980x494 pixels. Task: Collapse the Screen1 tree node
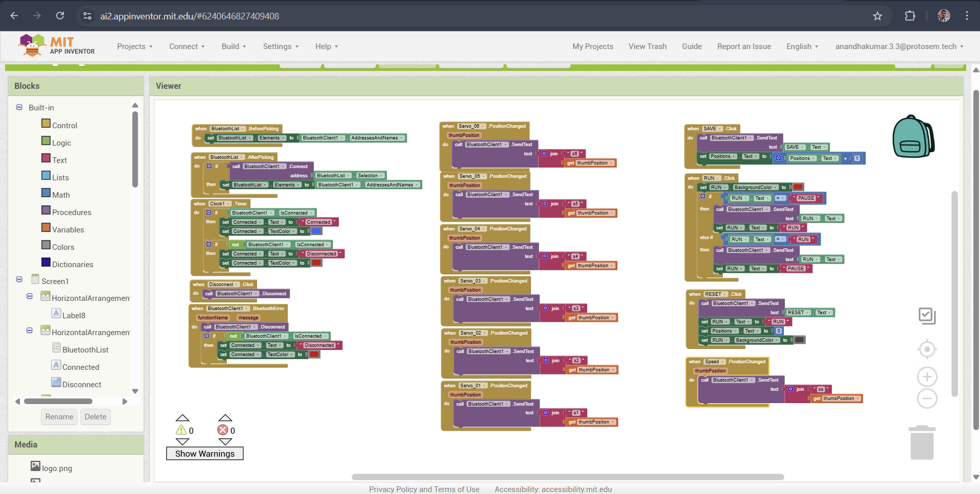tap(19, 279)
